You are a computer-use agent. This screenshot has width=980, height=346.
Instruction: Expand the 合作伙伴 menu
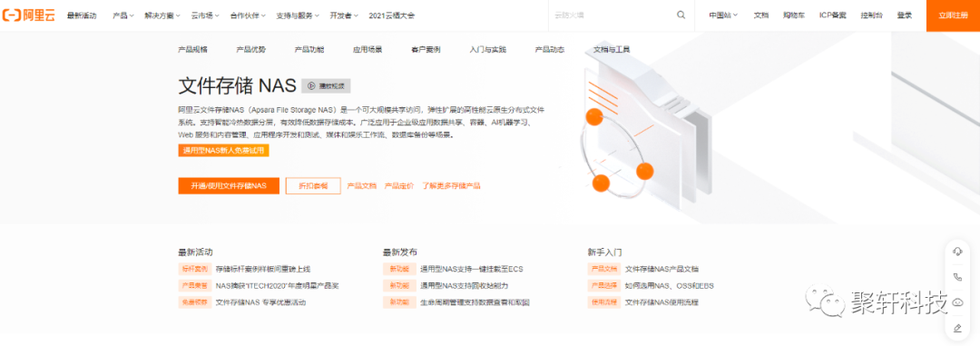tap(248, 15)
